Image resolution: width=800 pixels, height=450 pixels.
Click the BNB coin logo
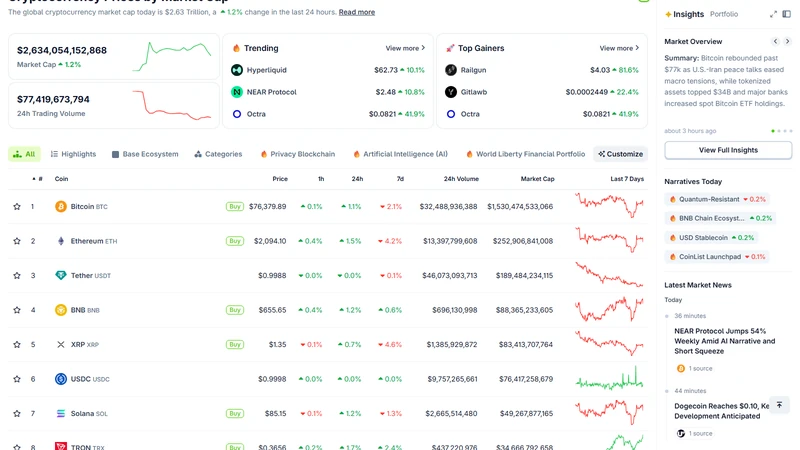click(61, 310)
